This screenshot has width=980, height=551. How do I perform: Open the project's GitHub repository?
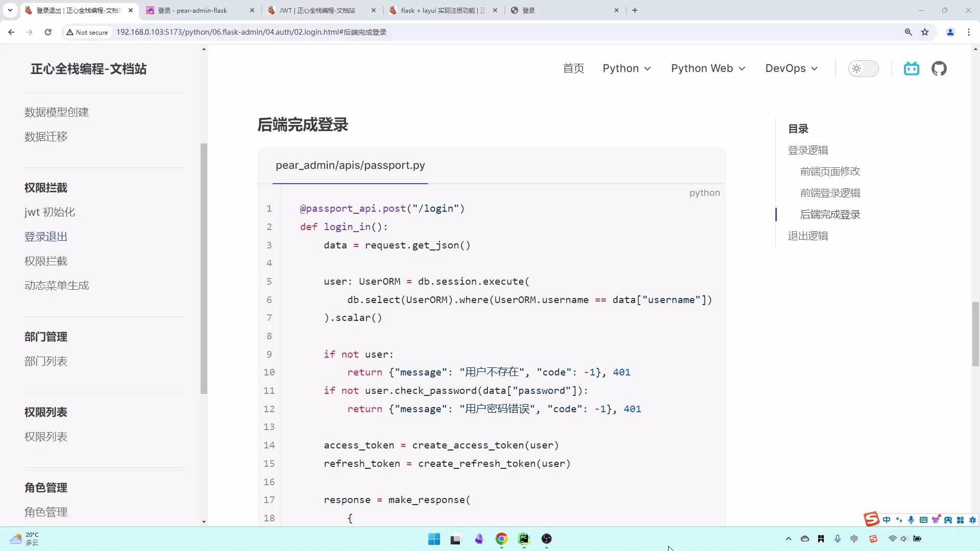click(x=939, y=68)
